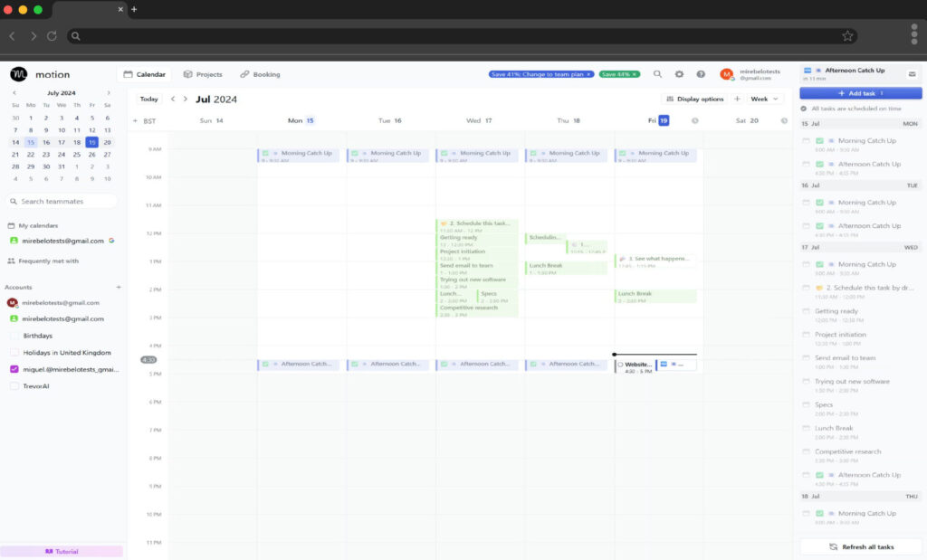Go to previous week arrow beside Today

click(x=173, y=99)
